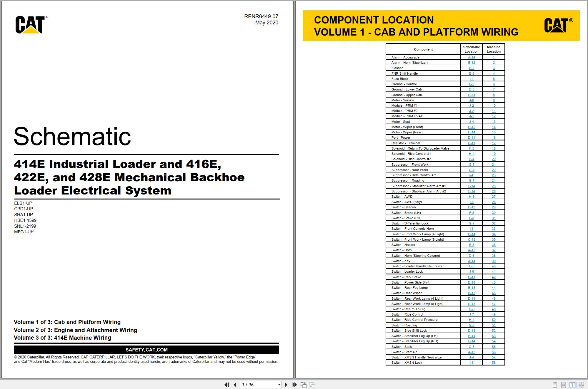Open schematic link C-8 for Switch - Stalk

coord(472,347)
